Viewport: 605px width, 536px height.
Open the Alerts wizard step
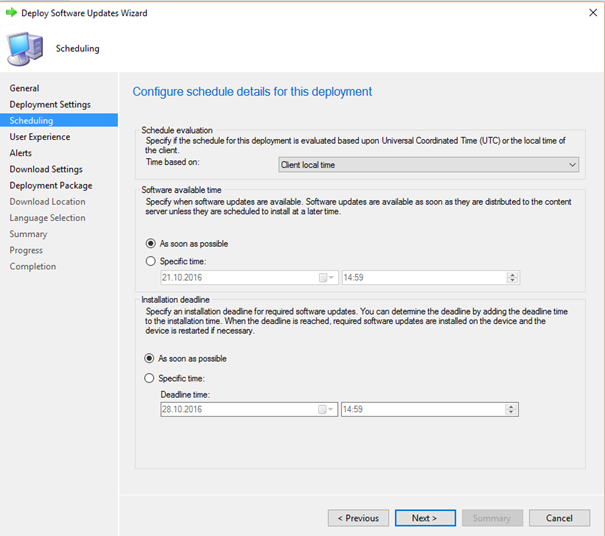tap(21, 153)
